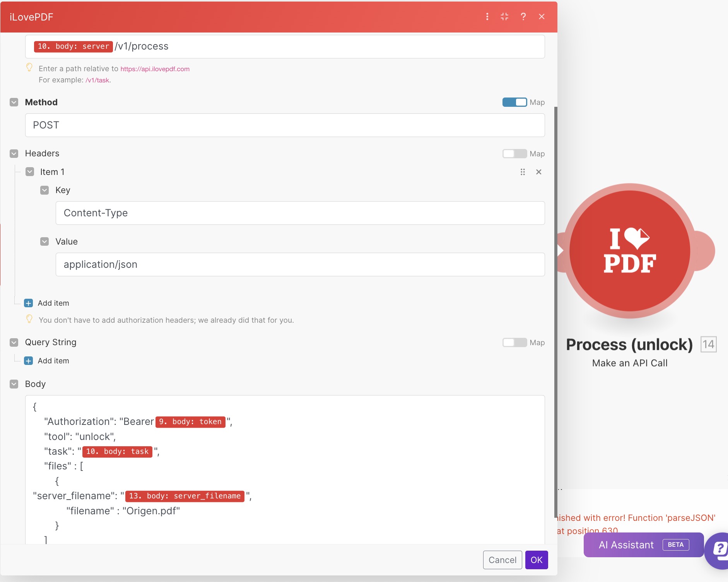Click the "filename" : "Origen.pdf" line
Viewport: 728px width, 582px height.
click(x=123, y=511)
